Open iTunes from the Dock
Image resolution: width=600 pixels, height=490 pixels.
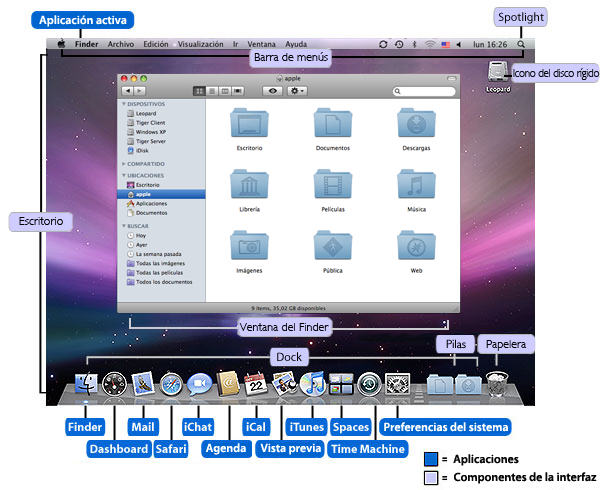(312, 384)
